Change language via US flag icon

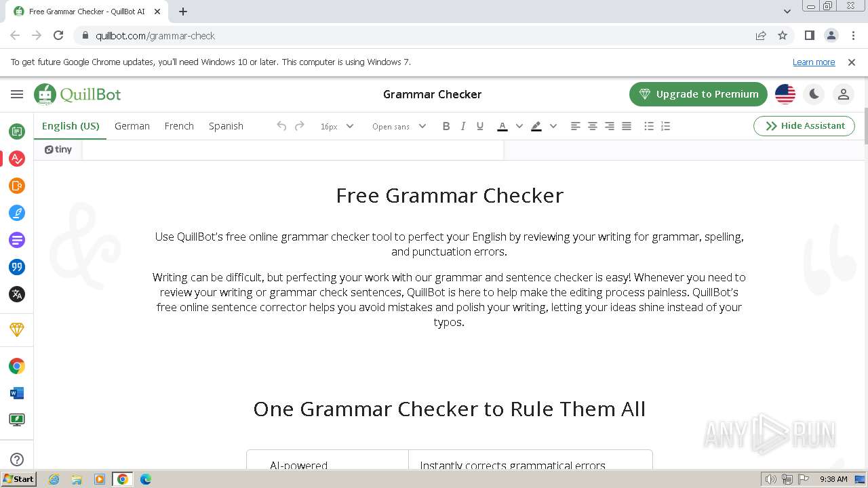pos(785,94)
